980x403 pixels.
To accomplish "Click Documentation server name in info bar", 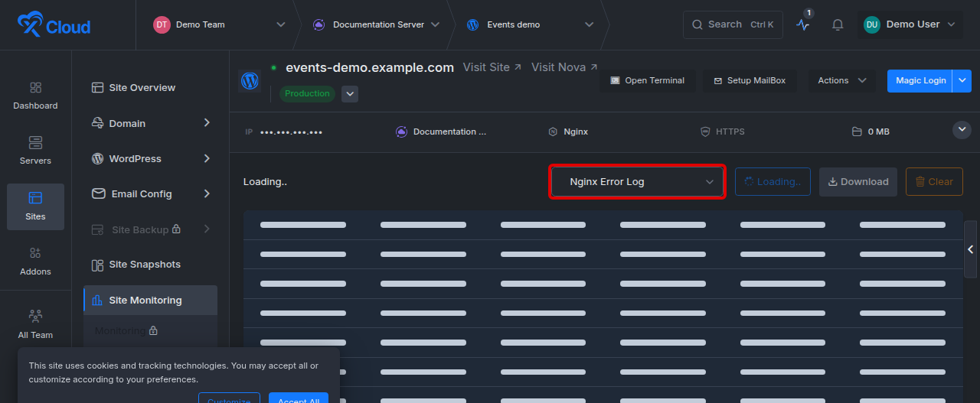I will coord(449,132).
